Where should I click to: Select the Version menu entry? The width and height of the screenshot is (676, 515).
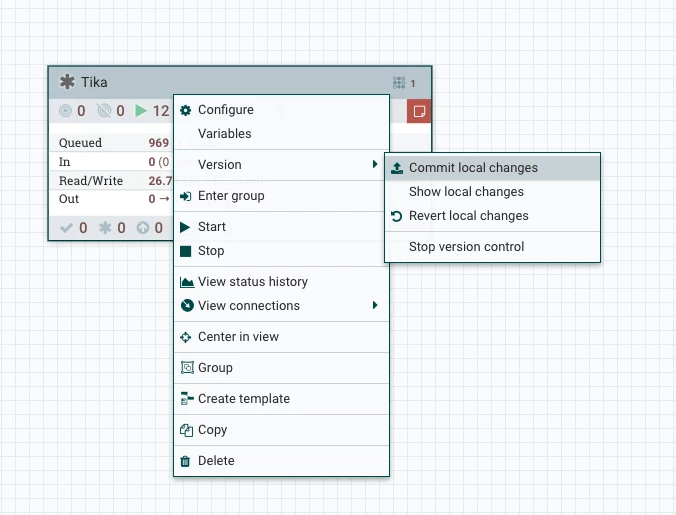click(282, 165)
